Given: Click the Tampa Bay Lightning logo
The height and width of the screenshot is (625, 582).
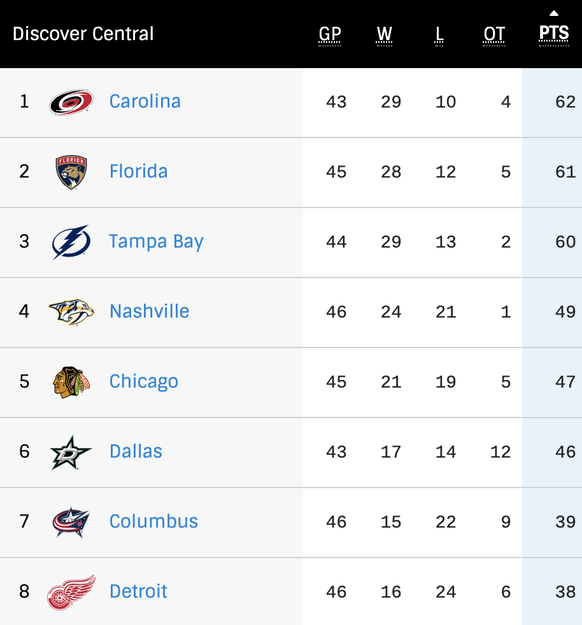Looking at the screenshot, I should coord(71,242).
